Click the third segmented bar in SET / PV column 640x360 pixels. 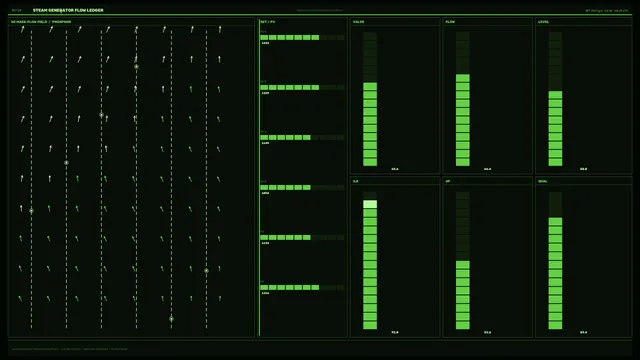302,138
